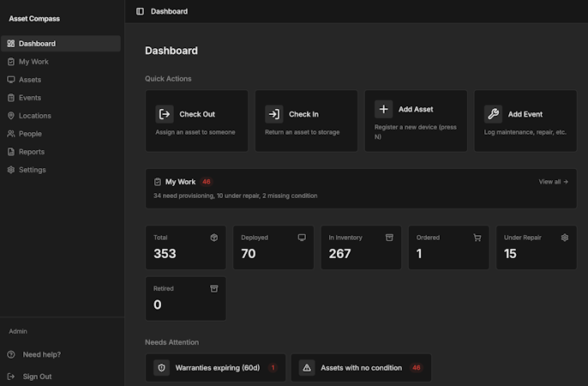Click the Sign Out arrow icon

click(11, 377)
